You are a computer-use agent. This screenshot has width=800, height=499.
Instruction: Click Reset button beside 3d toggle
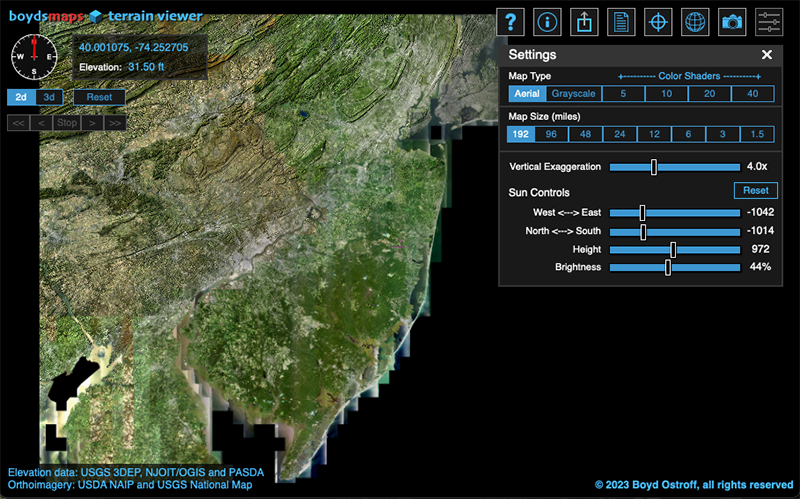(99, 97)
